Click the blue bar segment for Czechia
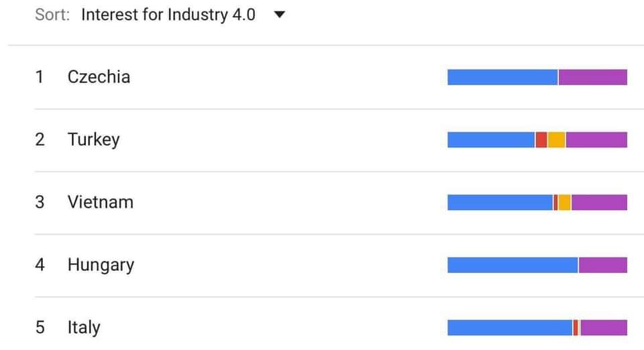The width and height of the screenshot is (644, 350). tap(502, 77)
